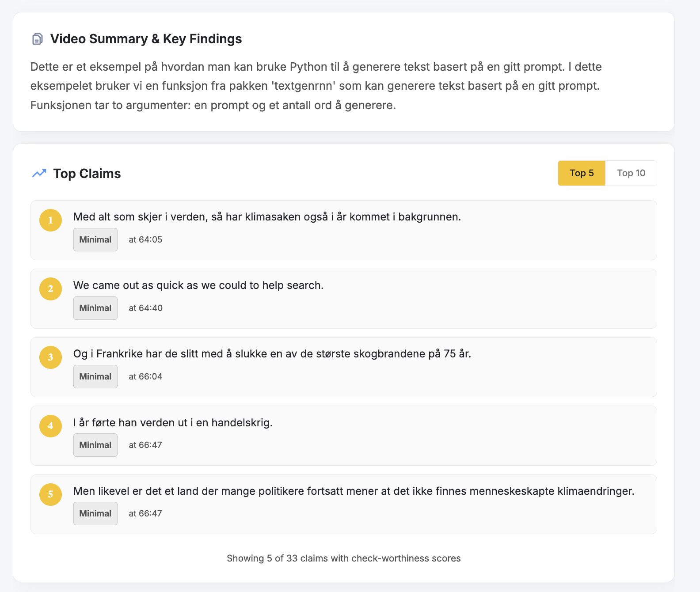The height and width of the screenshot is (592, 700).
Task: Select claim number 4's yellow badge
Action: (50, 426)
